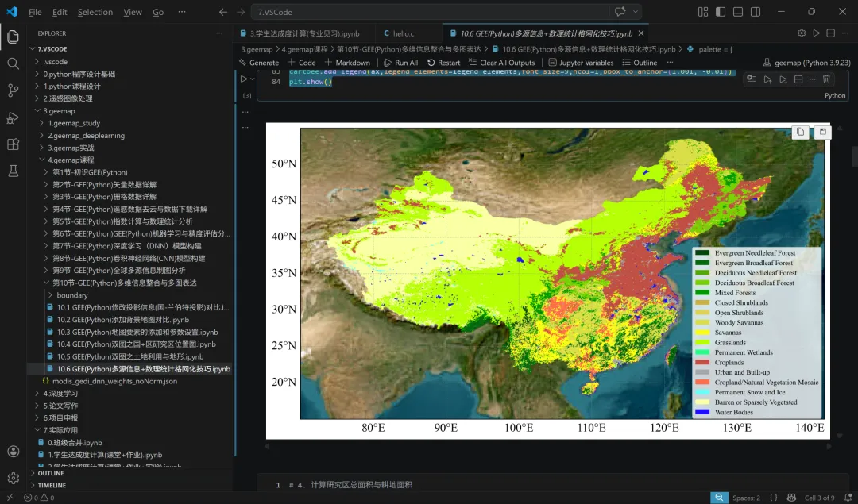Open the File menu

(x=35, y=11)
